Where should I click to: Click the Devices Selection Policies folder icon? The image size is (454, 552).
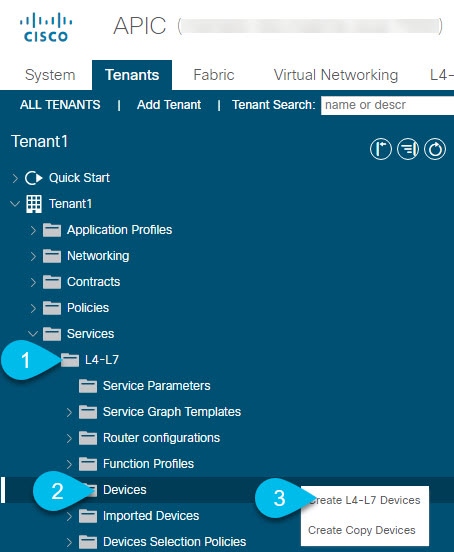[x=88, y=542]
